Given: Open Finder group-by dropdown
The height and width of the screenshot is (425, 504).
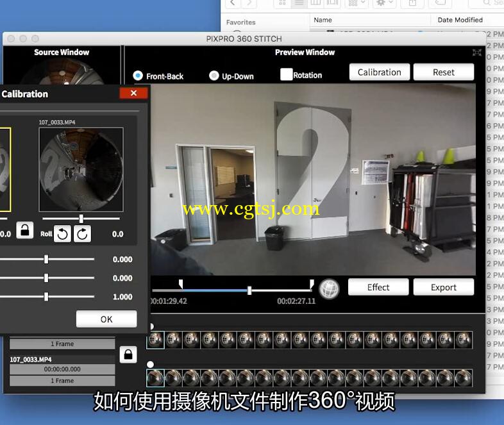Looking at the screenshot, I should coord(357,3).
